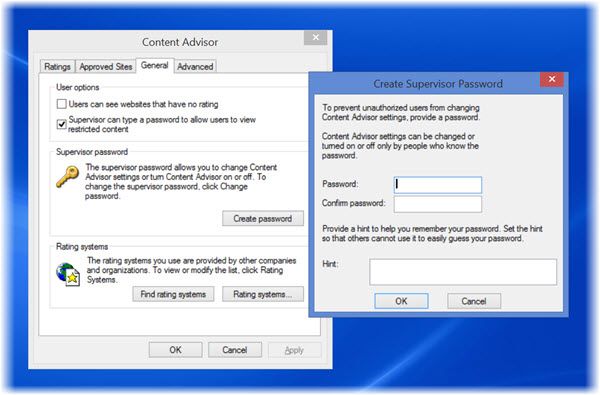Go to the Advanced tab
This screenshot has width=600, height=395.
point(195,67)
